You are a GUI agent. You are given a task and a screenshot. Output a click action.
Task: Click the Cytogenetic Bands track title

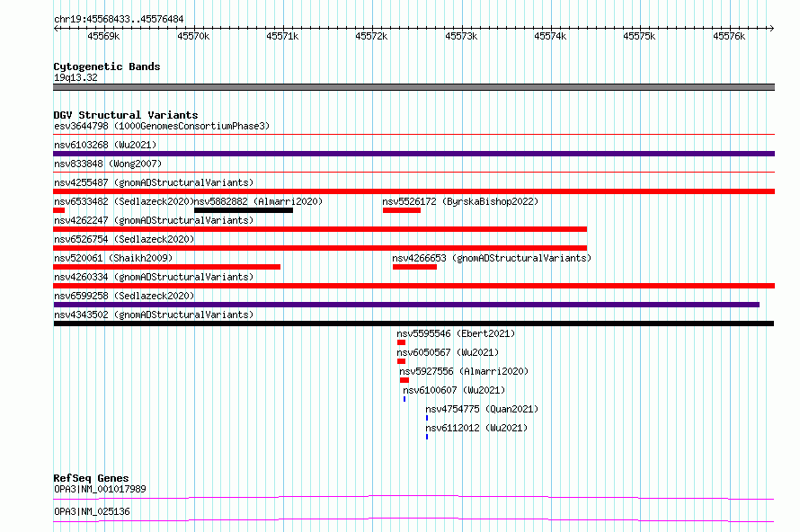click(107, 66)
